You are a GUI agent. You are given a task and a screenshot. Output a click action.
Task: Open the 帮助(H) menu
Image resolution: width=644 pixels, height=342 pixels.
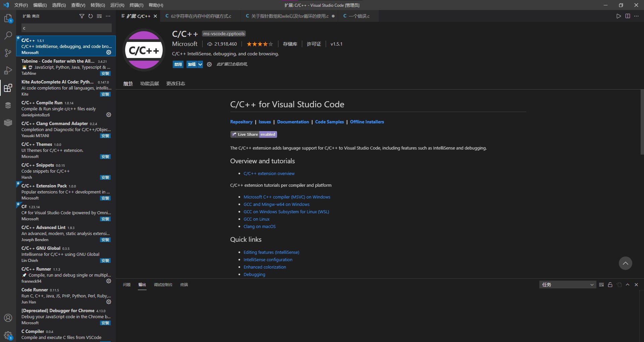pyautogui.click(x=156, y=5)
